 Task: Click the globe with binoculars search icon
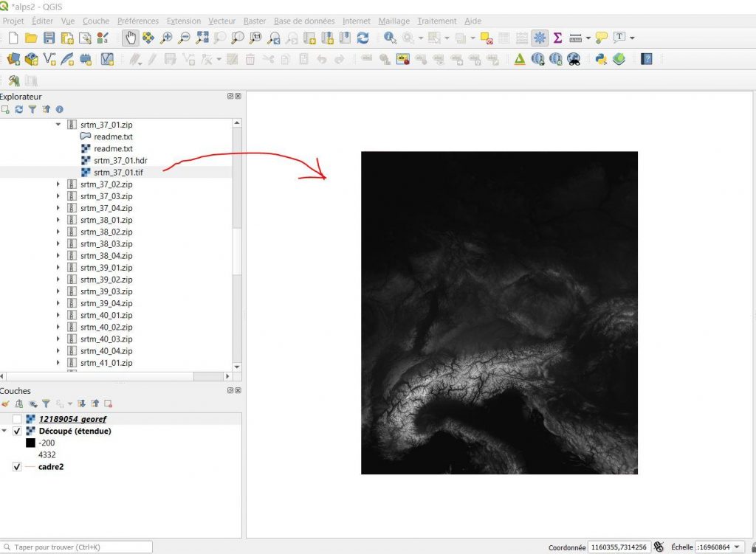574,59
